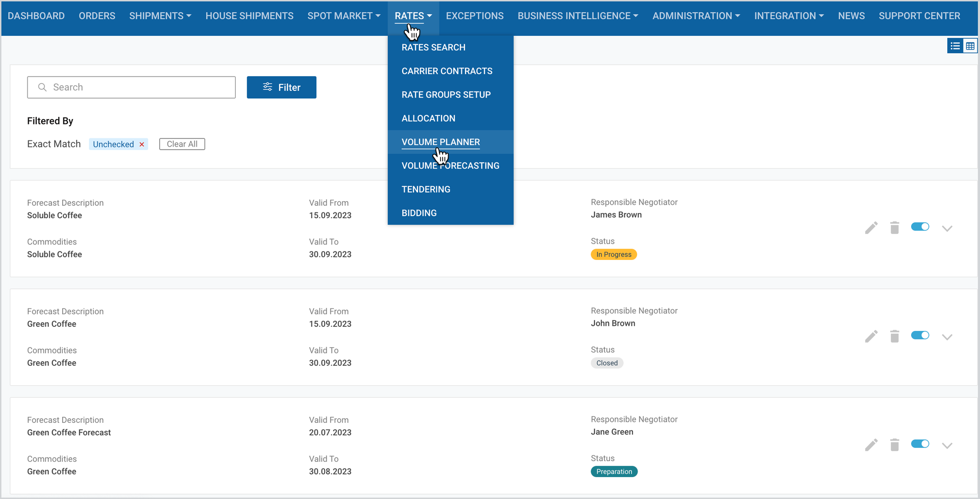Open the Exceptions page

pos(475,16)
